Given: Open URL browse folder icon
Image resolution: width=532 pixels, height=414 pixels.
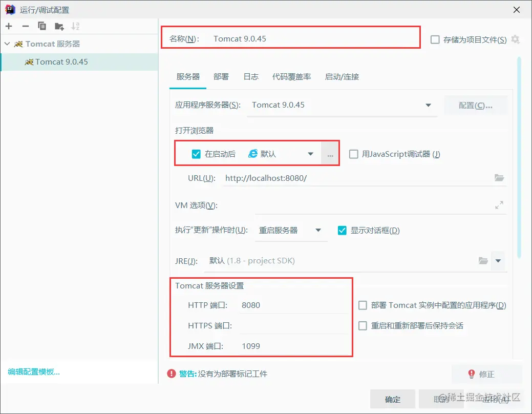Looking at the screenshot, I should click(499, 178).
